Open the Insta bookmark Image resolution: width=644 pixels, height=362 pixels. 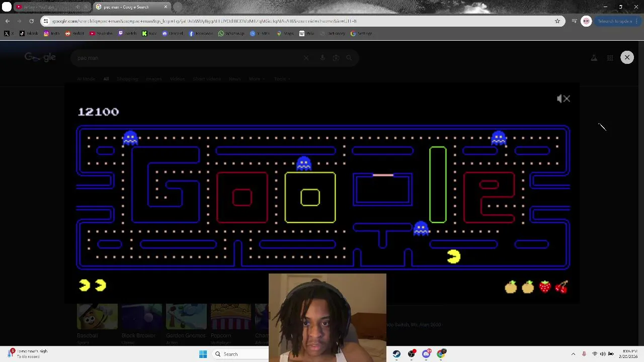[x=52, y=33]
